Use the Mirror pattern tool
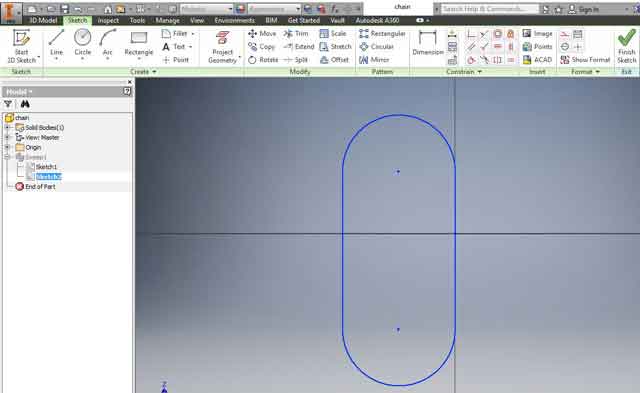The width and height of the screenshot is (640, 393). point(374,60)
